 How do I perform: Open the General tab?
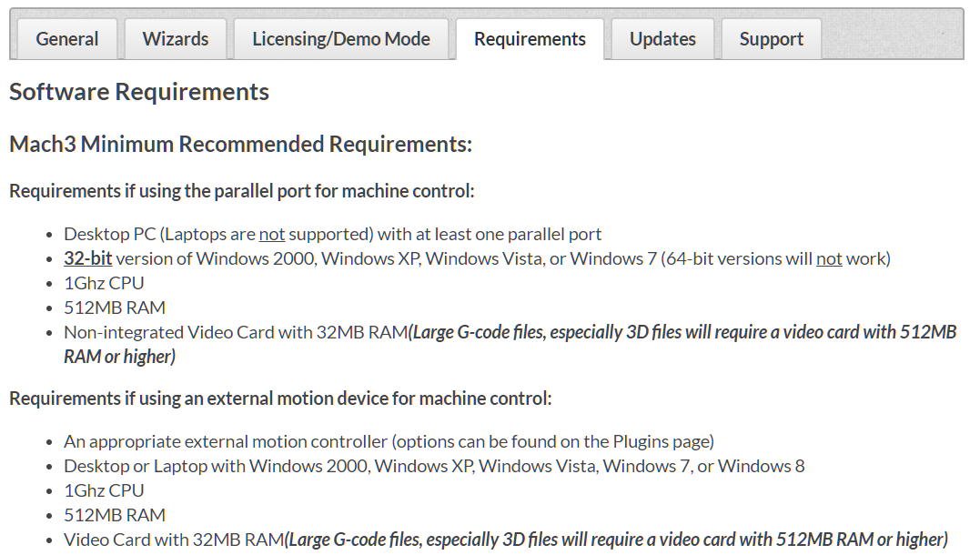(67, 39)
